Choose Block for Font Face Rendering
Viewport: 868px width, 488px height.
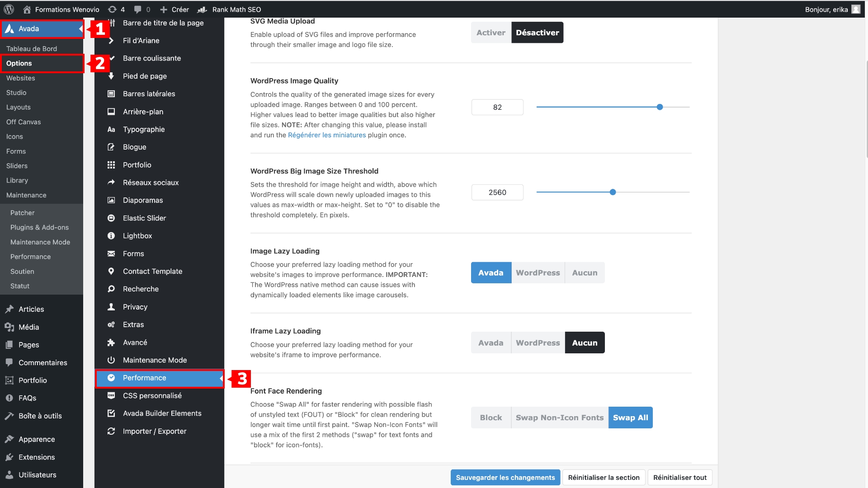pyautogui.click(x=491, y=418)
